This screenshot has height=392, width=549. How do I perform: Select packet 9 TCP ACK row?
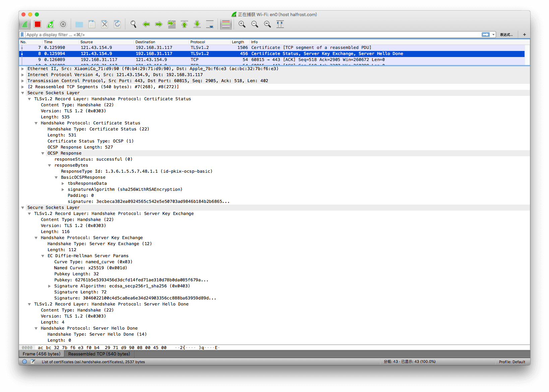(x=272, y=60)
